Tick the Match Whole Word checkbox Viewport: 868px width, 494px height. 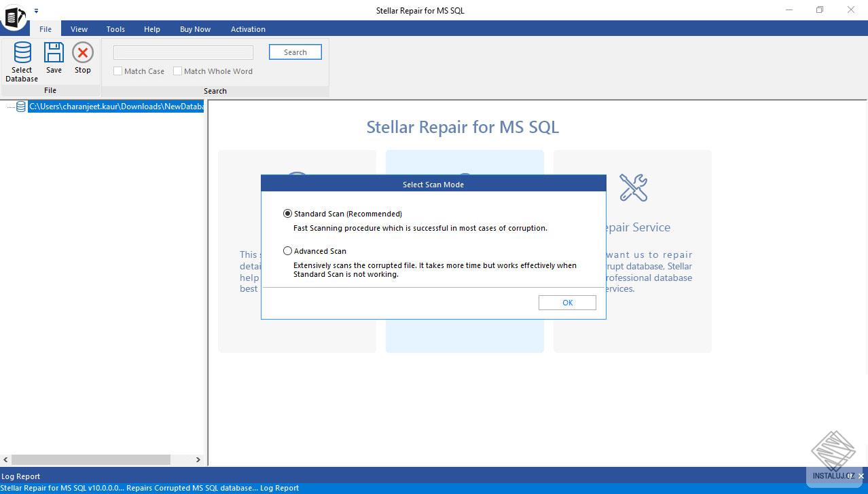click(177, 71)
